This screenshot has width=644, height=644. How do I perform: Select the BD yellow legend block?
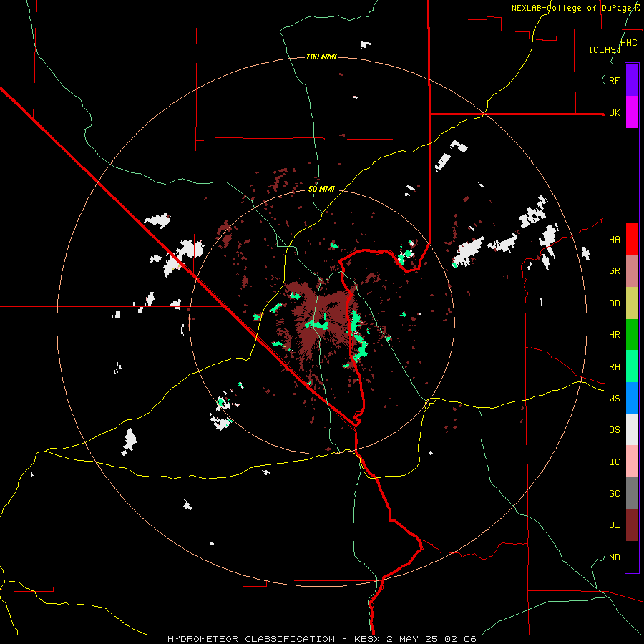tap(632, 303)
